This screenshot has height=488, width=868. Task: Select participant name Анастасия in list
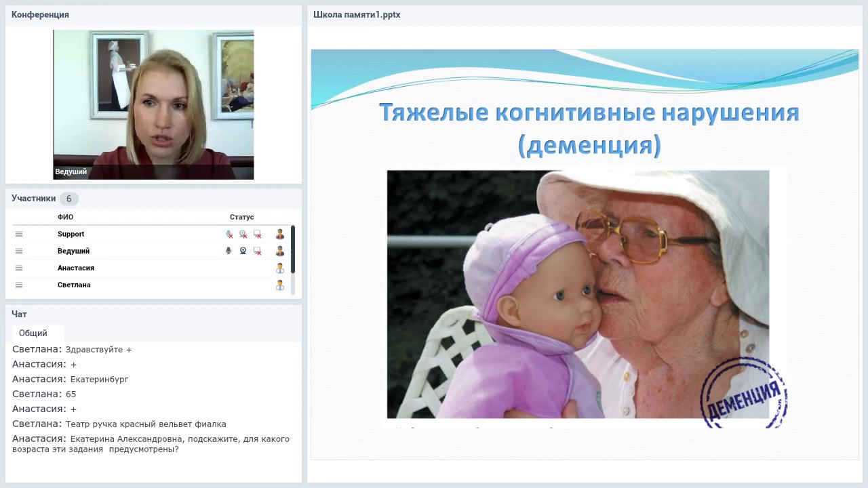click(76, 268)
